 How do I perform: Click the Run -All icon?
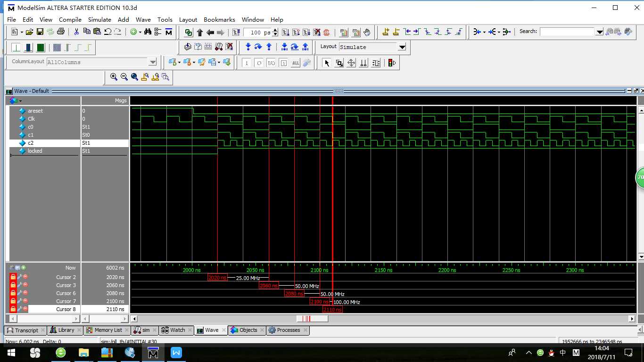point(306,32)
